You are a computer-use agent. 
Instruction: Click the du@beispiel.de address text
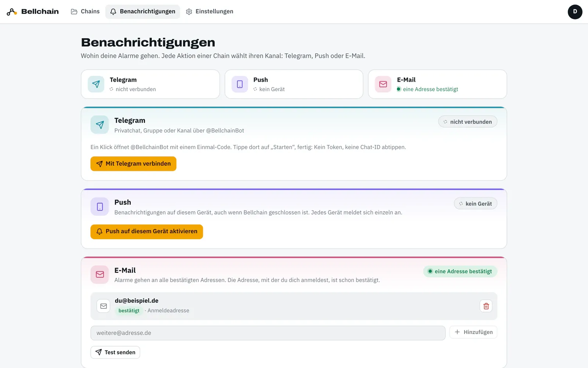pyautogui.click(x=137, y=301)
